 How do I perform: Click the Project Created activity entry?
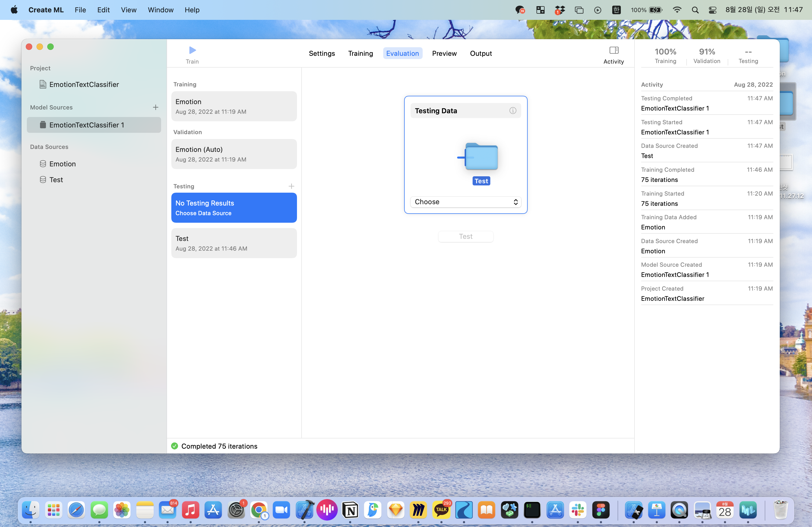click(707, 293)
